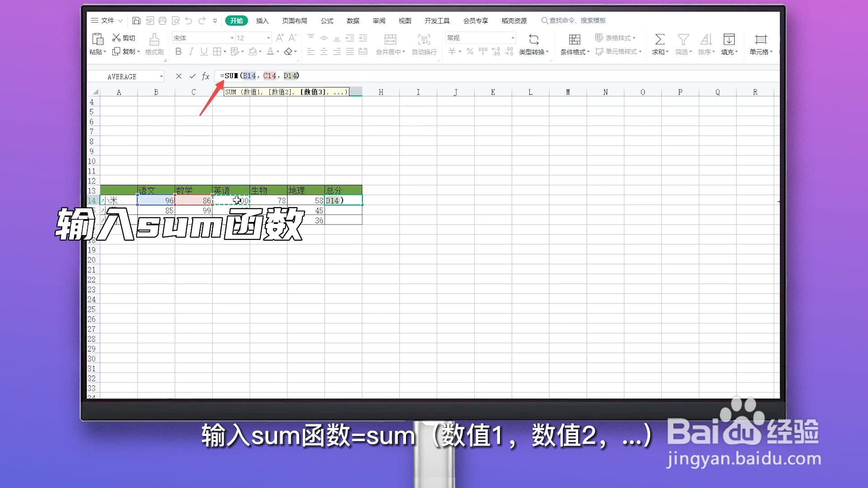Click the Save icon in quick access toolbar
The image size is (868, 488).
click(x=137, y=20)
